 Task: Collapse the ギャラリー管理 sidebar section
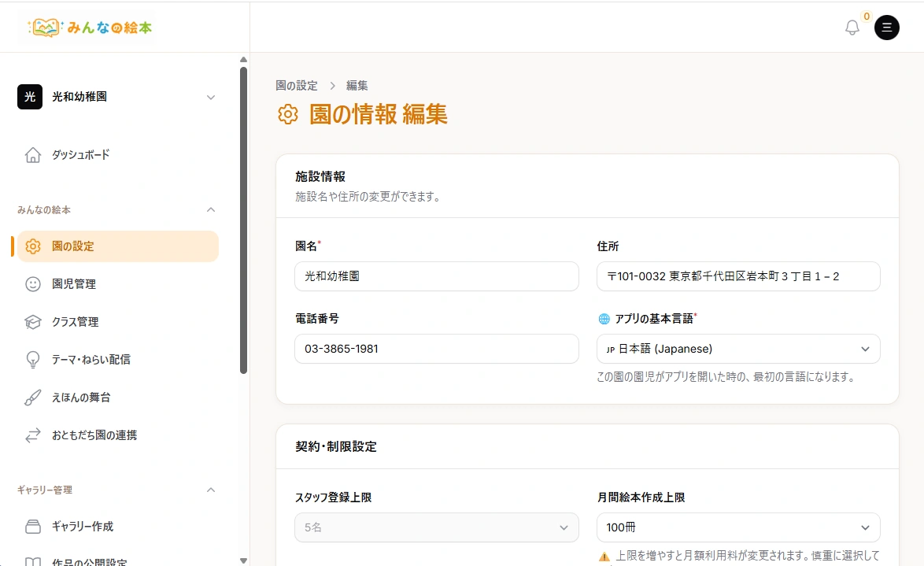pos(211,490)
